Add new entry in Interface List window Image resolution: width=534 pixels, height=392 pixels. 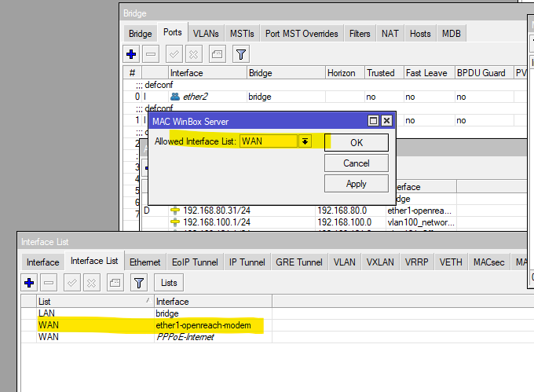tap(29, 283)
